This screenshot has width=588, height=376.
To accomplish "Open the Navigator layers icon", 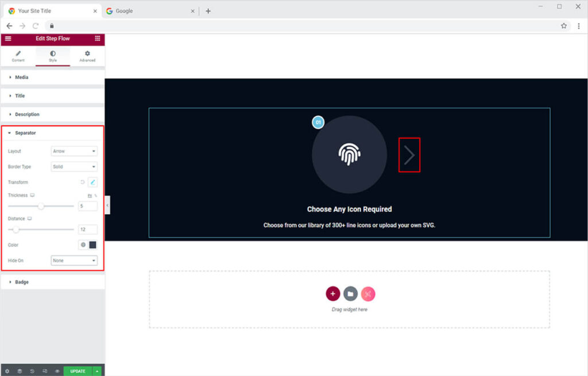I will [x=20, y=371].
